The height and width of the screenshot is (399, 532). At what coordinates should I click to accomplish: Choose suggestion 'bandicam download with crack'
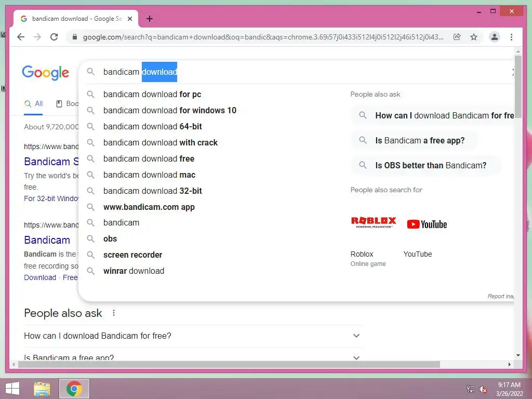click(160, 143)
